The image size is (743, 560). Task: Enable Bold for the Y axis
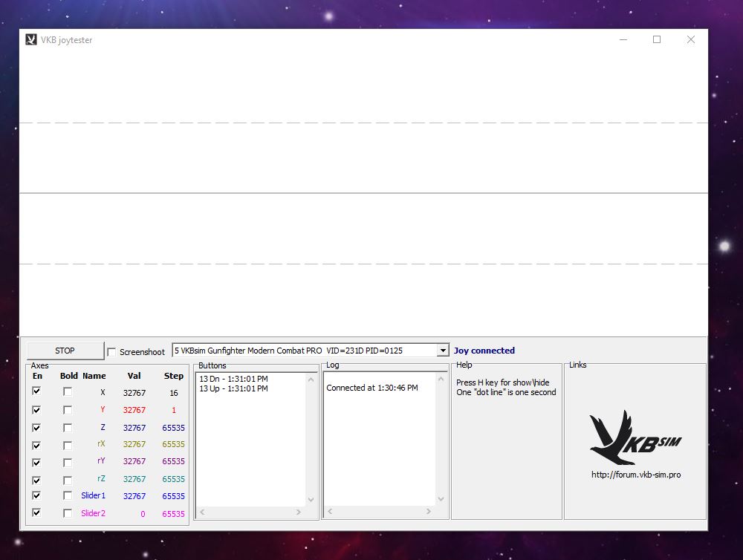(x=68, y=410)
